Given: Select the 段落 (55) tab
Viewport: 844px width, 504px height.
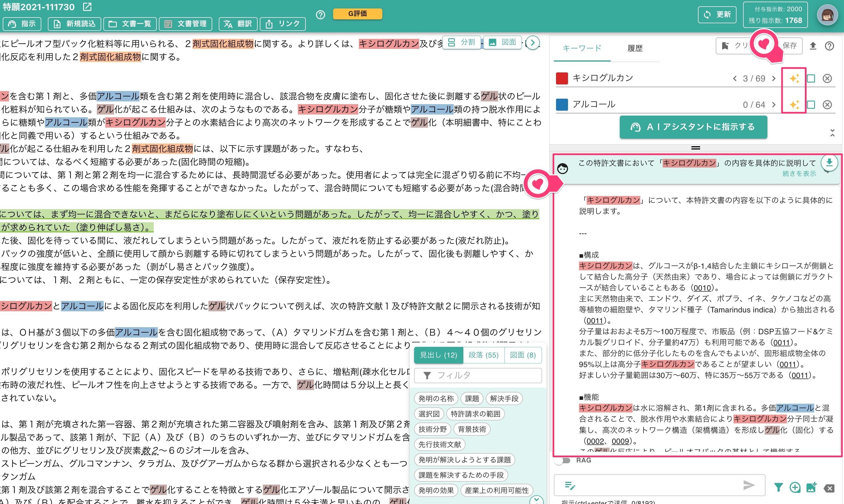Looking at the screenshot, I should pos(483,355).
